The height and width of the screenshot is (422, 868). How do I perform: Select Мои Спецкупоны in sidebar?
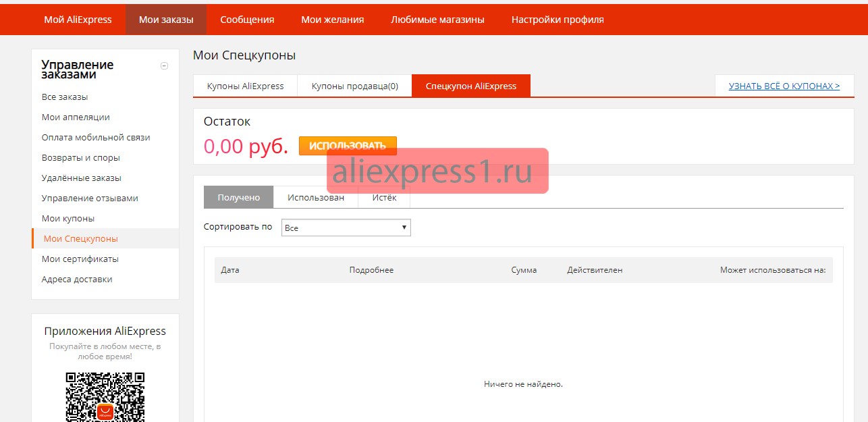click(x=105, y=238)
